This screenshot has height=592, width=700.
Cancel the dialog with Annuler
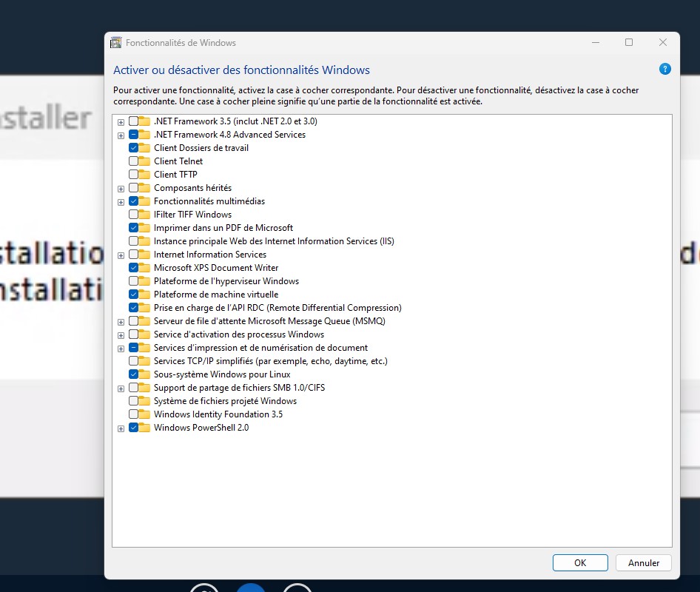click(x=643, y=563)
